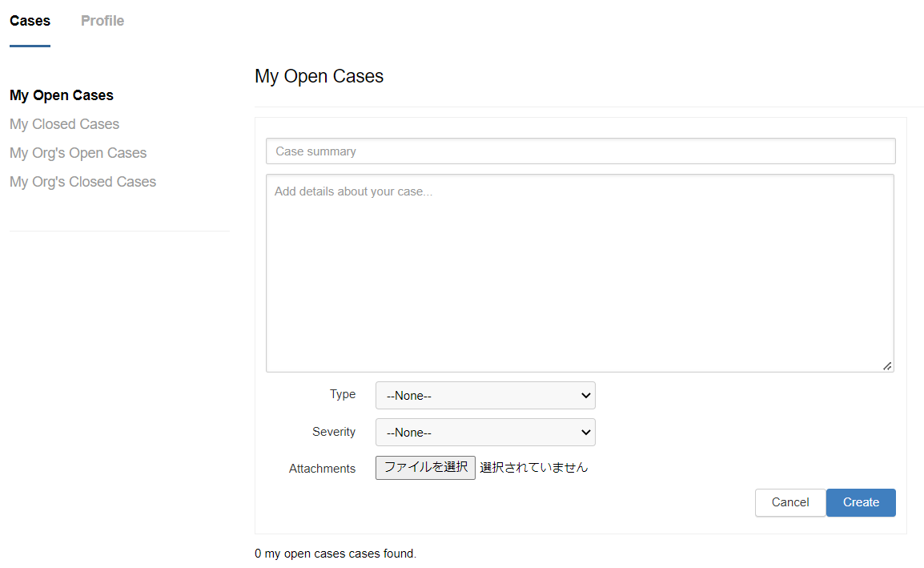
Task: Click the Cancel button
Action: click(x=789, y=502)
